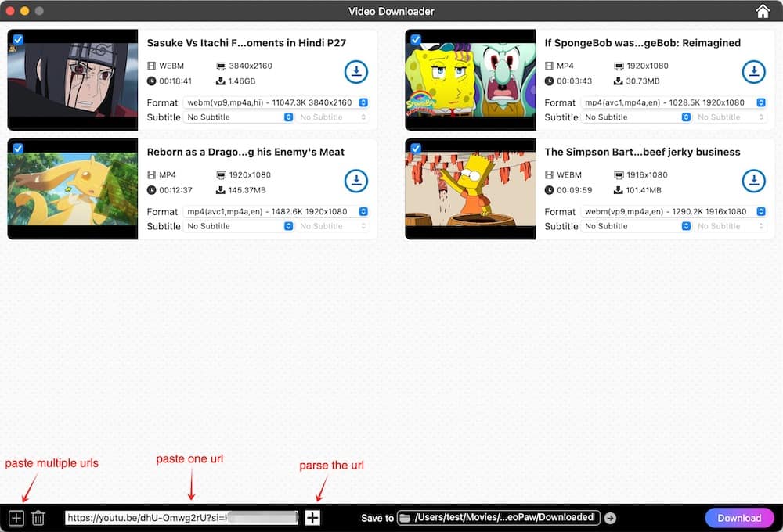The width and height of the screenshot is (783, 532).
Task: Go to the home screen
Action: point(763,11)
